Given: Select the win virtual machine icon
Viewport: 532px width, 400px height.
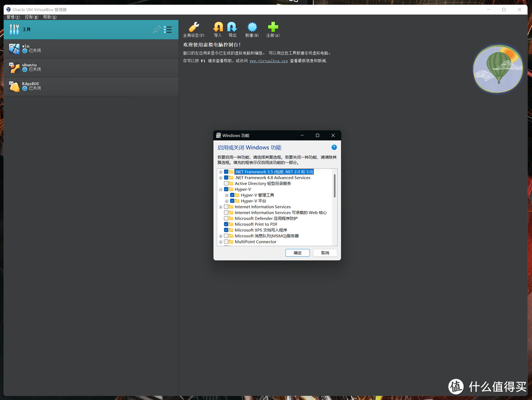Looking at the screenshot, I should click(x=14, y=48).
